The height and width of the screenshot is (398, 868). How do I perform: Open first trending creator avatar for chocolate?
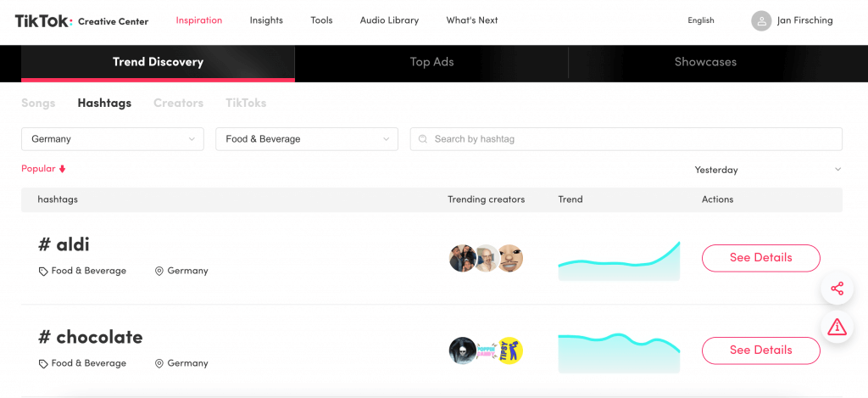[462, 350]
